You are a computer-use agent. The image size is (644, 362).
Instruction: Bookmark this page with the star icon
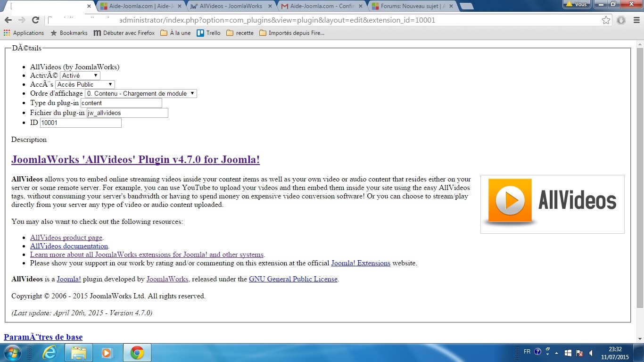606,20
